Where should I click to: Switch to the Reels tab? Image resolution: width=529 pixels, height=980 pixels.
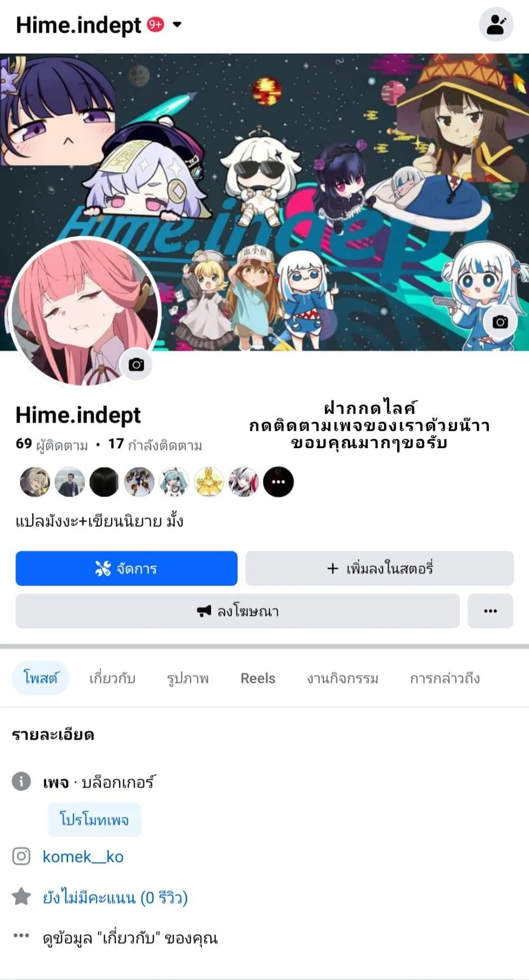pos(258,678)
